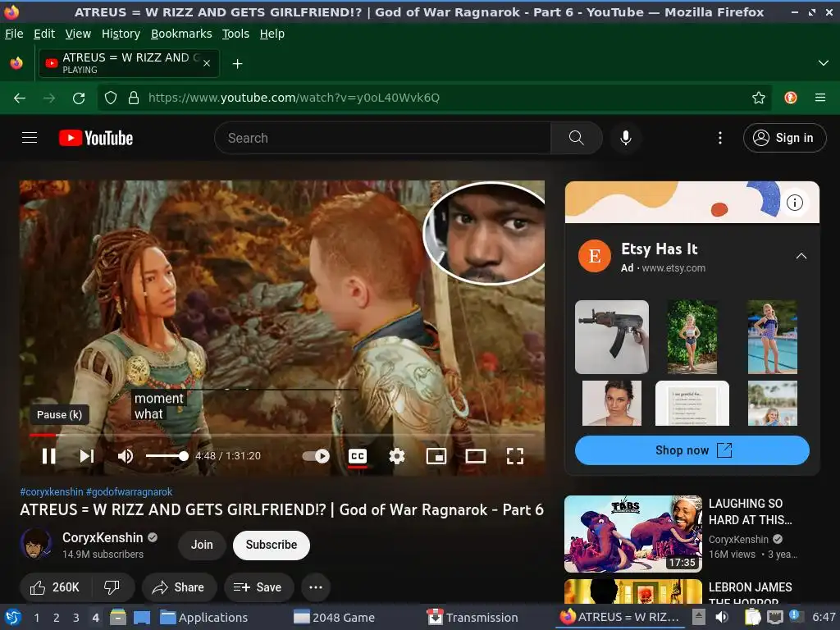Open a new browser tab

pos(237,64)
